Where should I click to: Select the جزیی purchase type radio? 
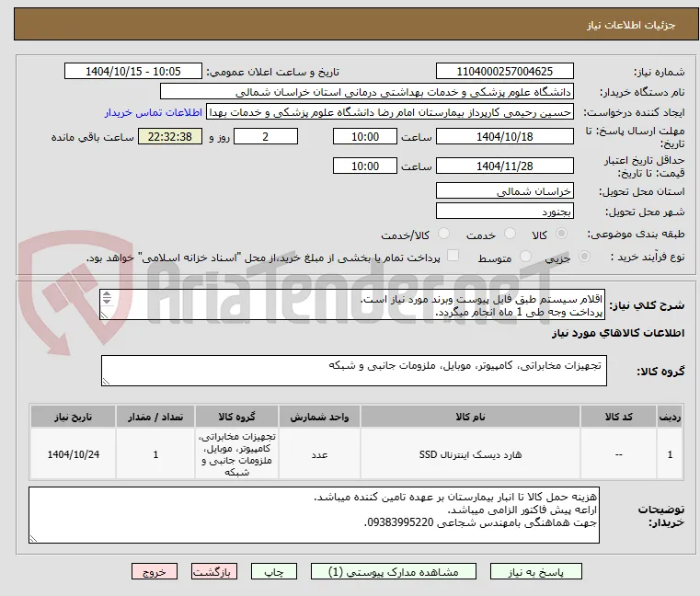tap(584, 257)
